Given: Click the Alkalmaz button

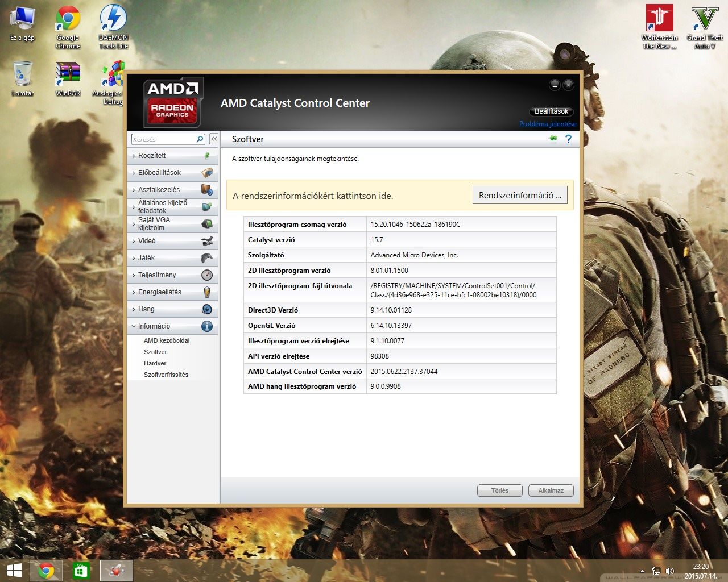Looking at the screenshot, I should (551, 490).
